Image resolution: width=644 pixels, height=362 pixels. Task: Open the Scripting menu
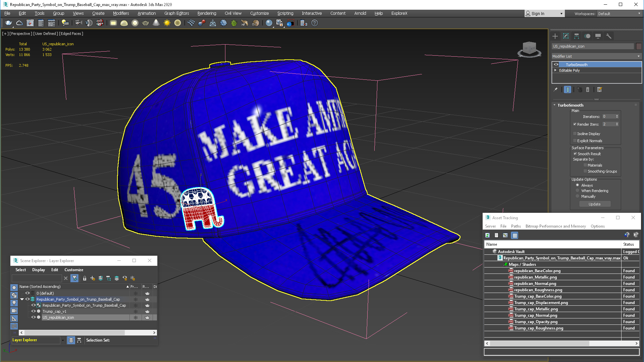click(x=285, y=13)
